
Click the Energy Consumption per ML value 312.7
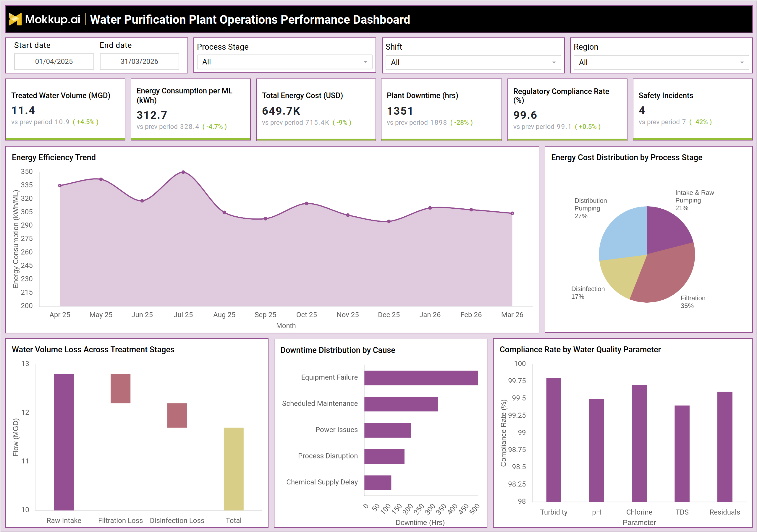coord(152,115)
